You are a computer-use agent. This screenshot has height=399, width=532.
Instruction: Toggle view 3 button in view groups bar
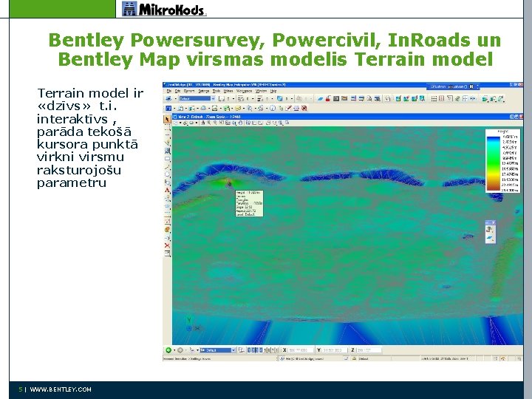point(257,350)
